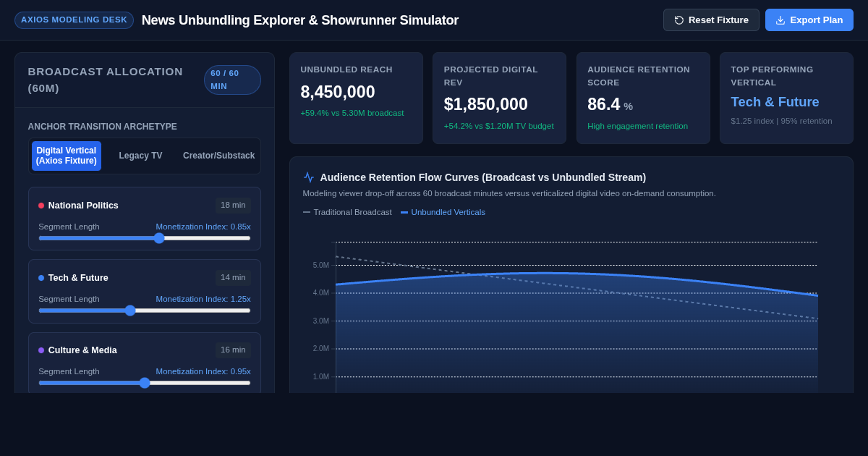The height and width of the screenshot is (456, 868).
Task: Reset the fixture with Reset Fixture button
Action: 711,20
